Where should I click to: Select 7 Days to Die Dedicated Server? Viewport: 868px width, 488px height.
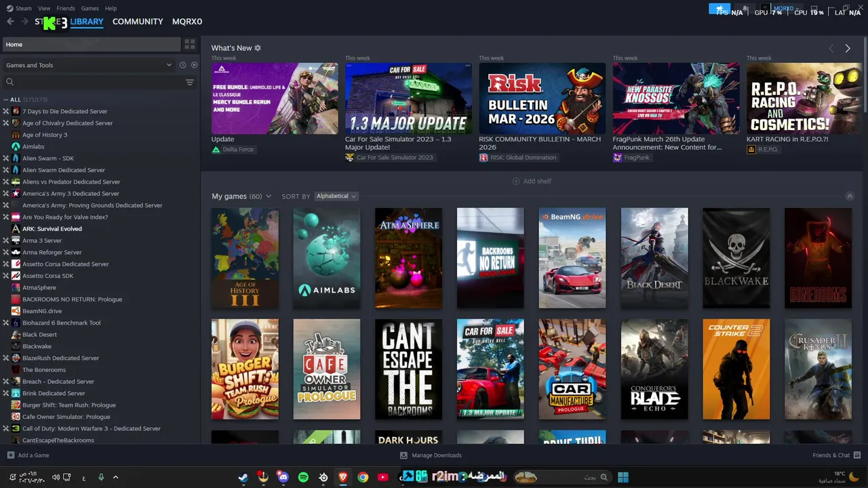[x=64, y=111]
